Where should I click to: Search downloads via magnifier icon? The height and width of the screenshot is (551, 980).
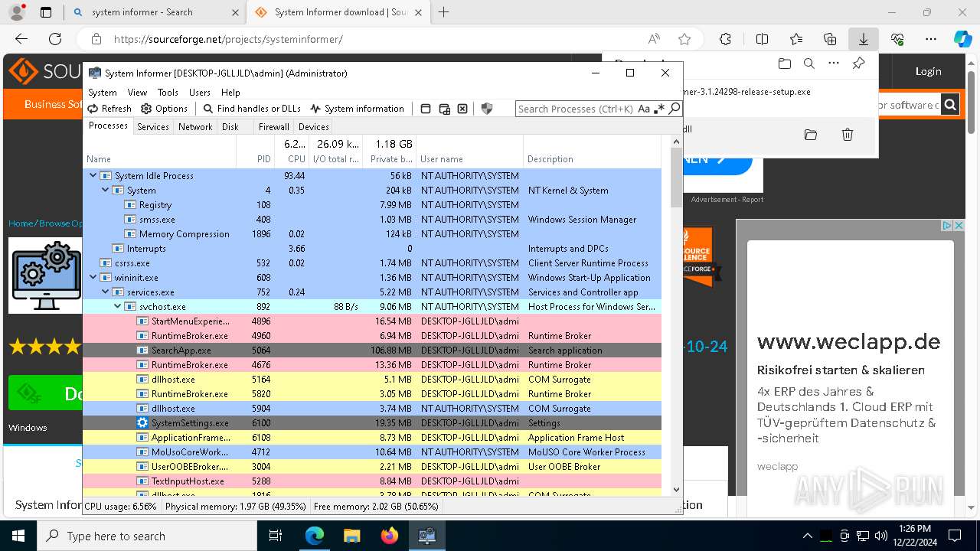[x=808, y=64]
